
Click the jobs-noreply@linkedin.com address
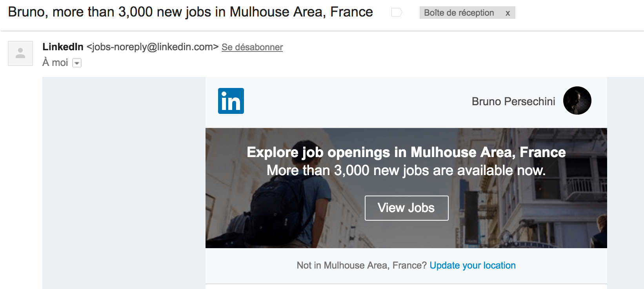[x=152, y=47]
